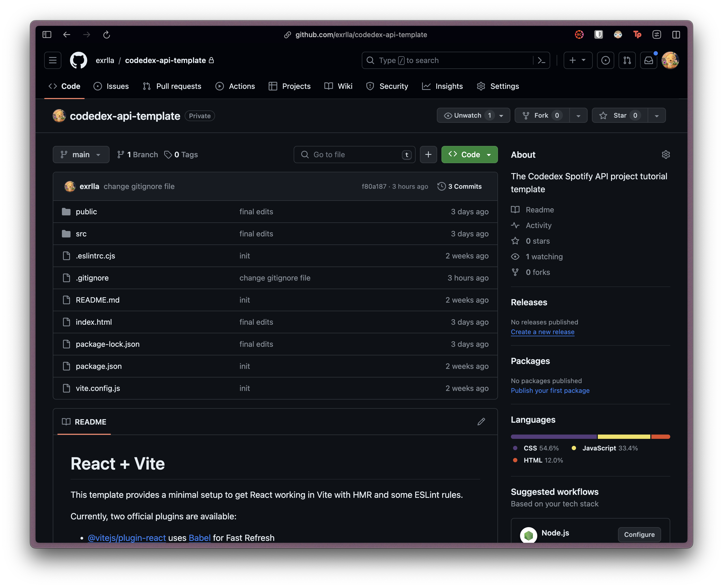Screen dimensions: 723x588
Task: Open the command palette icon
Action: [x=541, y=60]
